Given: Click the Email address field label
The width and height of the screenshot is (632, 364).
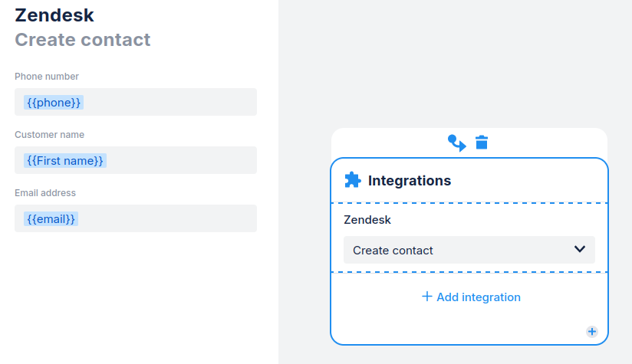Looking at the screenshot, I should (45, 193).
